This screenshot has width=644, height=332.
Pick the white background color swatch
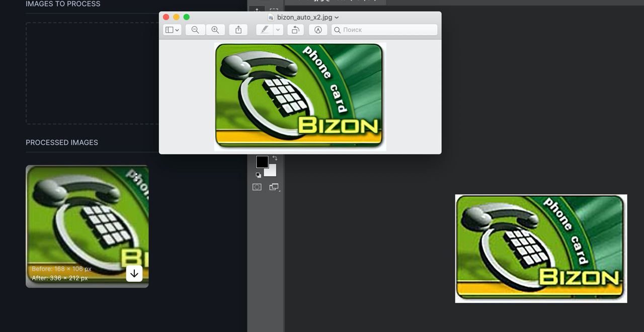pos(272,172)
